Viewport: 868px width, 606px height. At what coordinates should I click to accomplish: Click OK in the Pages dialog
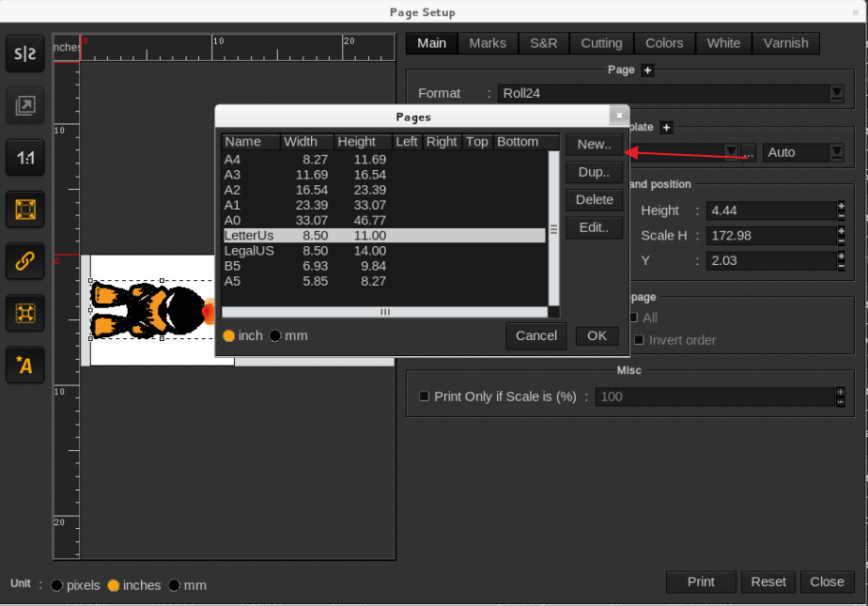point(597,335)
